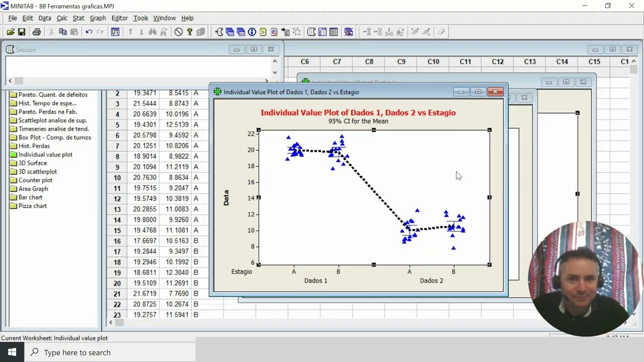This screenshot has height=362, width=644.
Task: Select row number 16 in the worksheet
Action: pos(117,241)
